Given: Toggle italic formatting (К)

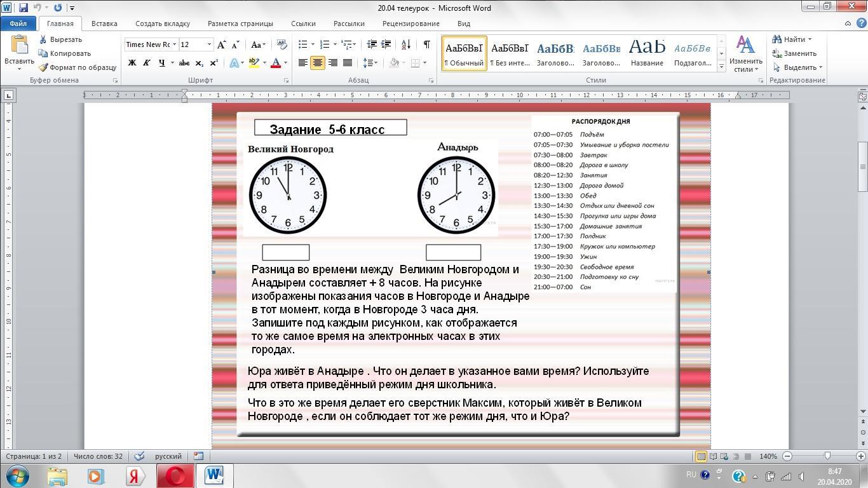Looking at the screenshot, I should click(147, 63).
